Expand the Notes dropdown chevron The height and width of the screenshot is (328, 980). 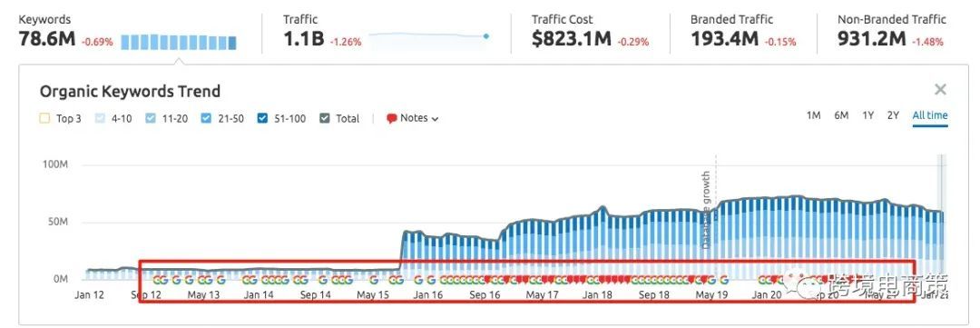tap(435, 119)
